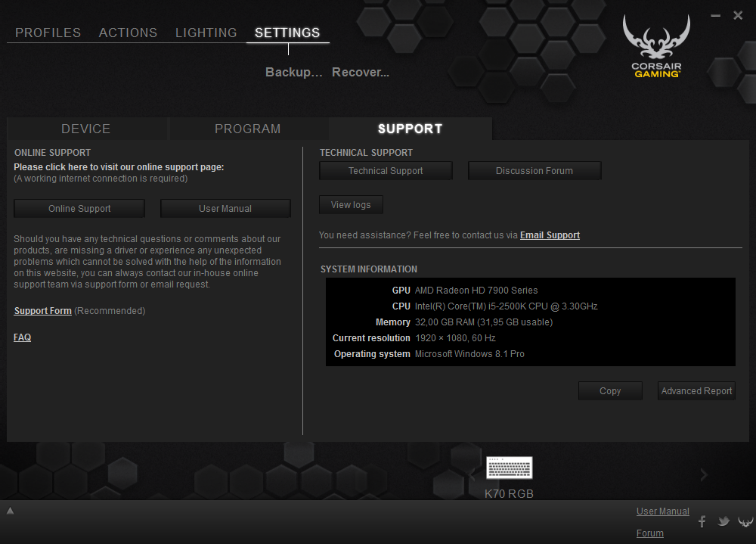Image resolution: width=756 pixels, height=544 pixels.
Task: Open Online Support page button
Action: 79,209
